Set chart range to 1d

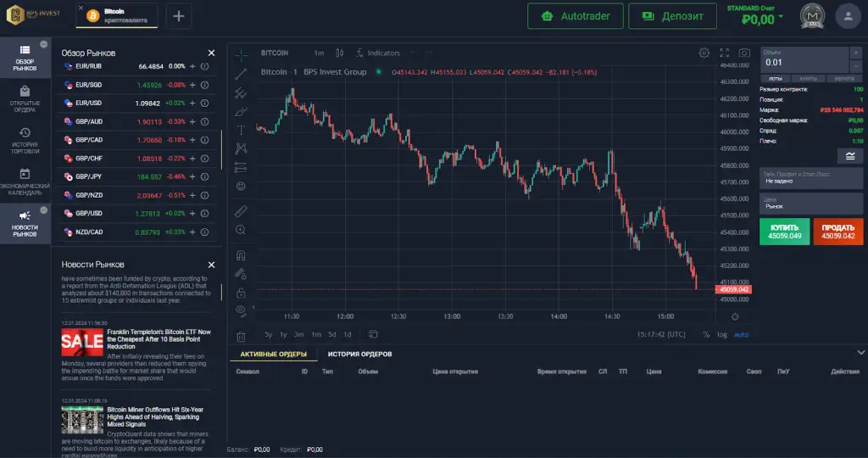click(x=348, y=334)
